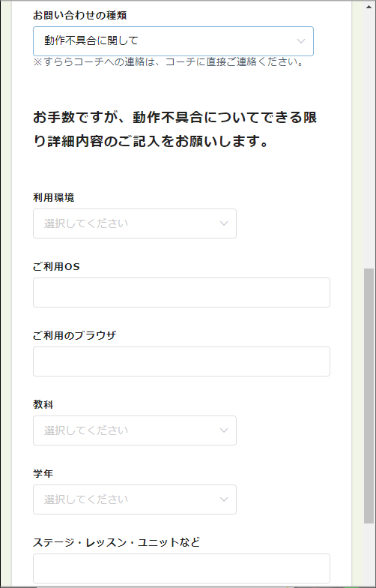Click the ※すららコーチへの連絡は note text

pyautogui.click(x=168, y=62)
